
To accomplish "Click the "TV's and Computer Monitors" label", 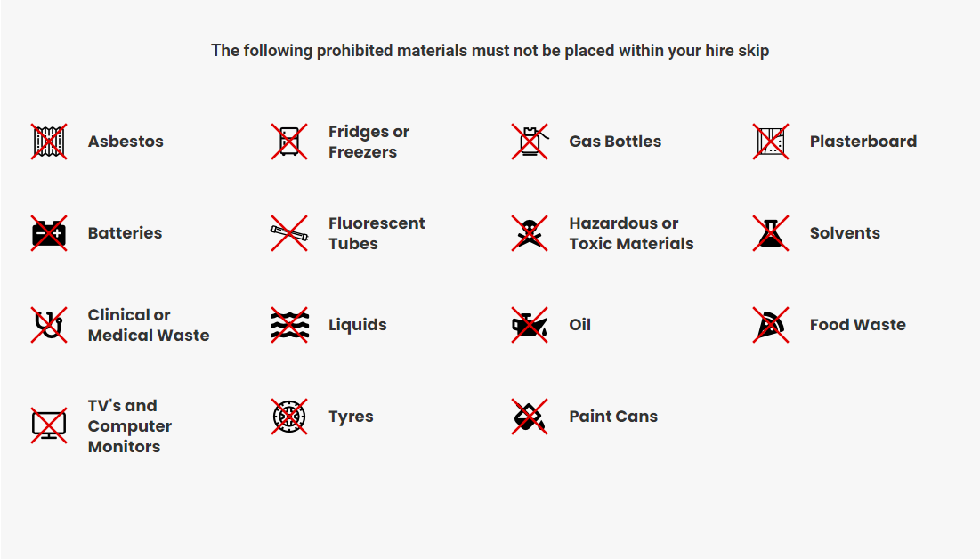I will click(130, 426).
